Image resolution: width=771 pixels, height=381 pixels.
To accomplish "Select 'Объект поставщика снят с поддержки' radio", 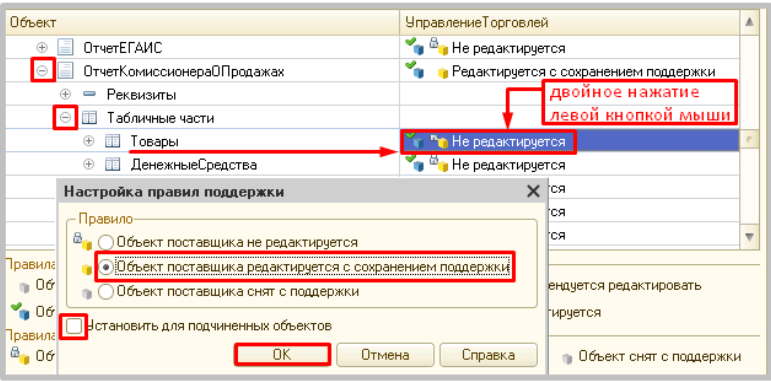I will [105, 292].
